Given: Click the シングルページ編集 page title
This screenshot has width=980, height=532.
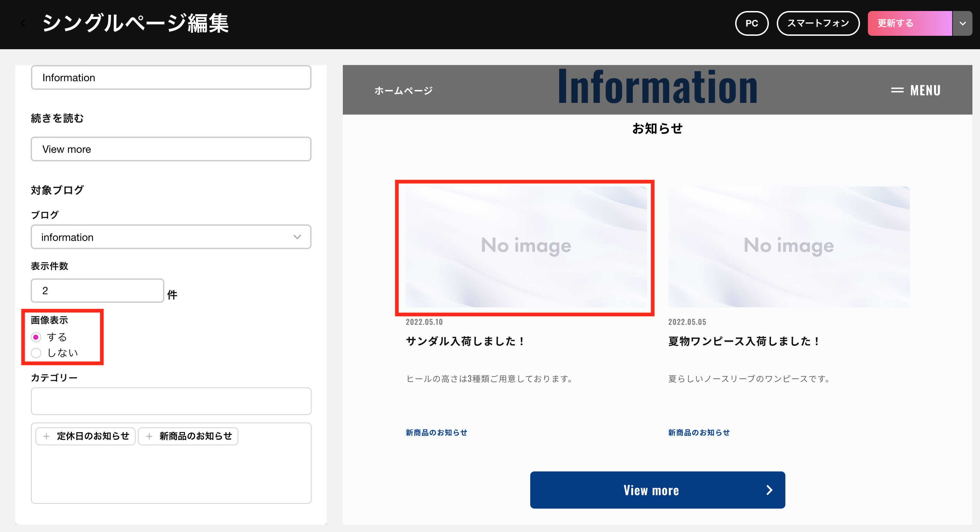Looking at the screenshot, I should tap(135, 23).
